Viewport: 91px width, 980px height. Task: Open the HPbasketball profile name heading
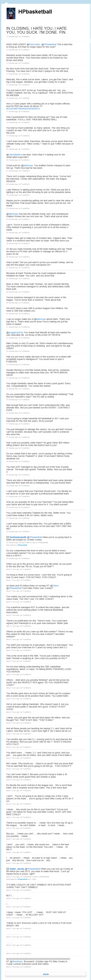pos(35,12)
